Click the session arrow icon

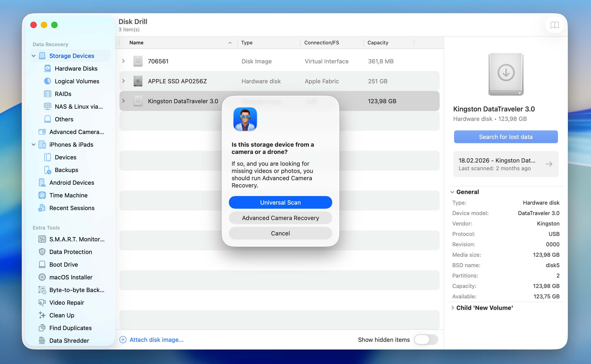(x=549, y=164)
